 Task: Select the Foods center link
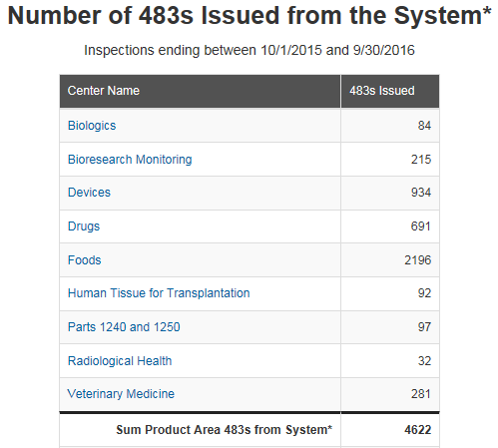point(85,260)
